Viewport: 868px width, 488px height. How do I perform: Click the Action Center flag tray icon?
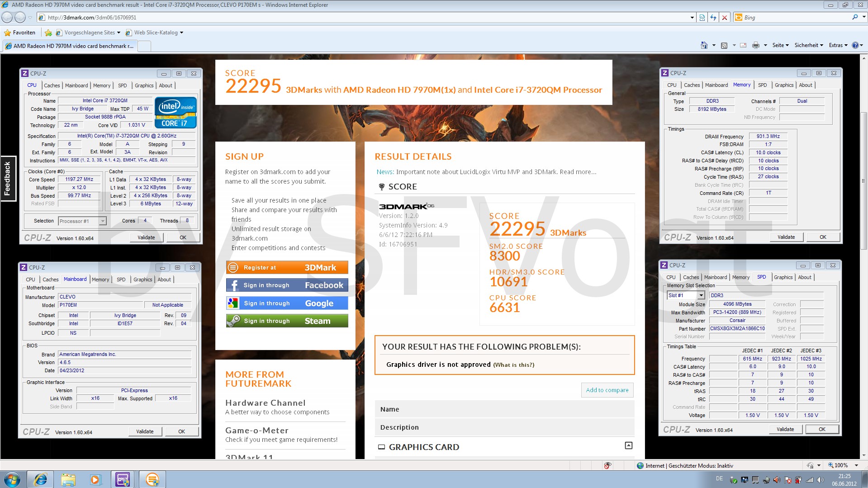tap(787, 480)
